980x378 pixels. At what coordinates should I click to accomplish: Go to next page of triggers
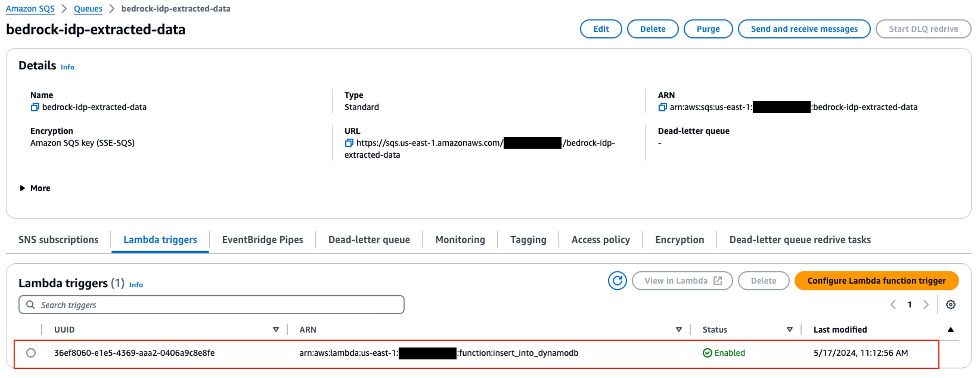pos(926,305)
